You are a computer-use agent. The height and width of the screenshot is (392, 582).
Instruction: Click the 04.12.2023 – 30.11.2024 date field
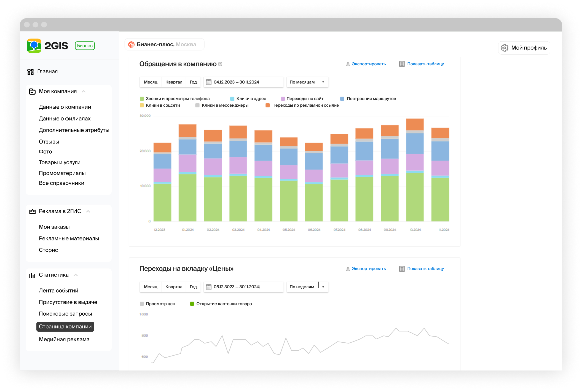243,82
